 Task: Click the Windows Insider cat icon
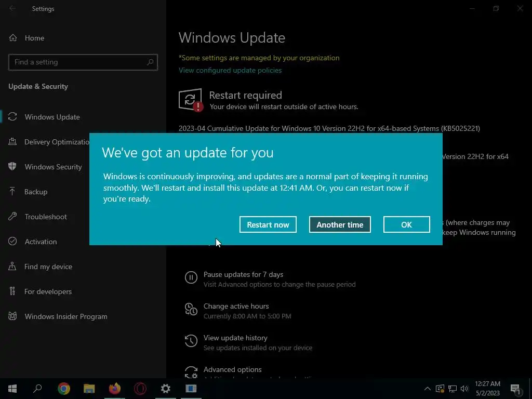(12, 316)
